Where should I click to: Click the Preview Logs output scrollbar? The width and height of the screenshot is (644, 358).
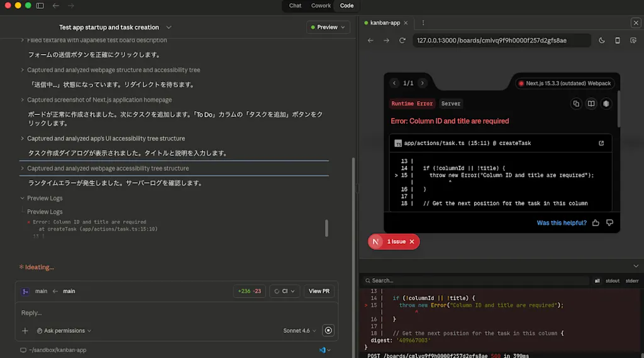pyautogui.click(x=326, y=229)
